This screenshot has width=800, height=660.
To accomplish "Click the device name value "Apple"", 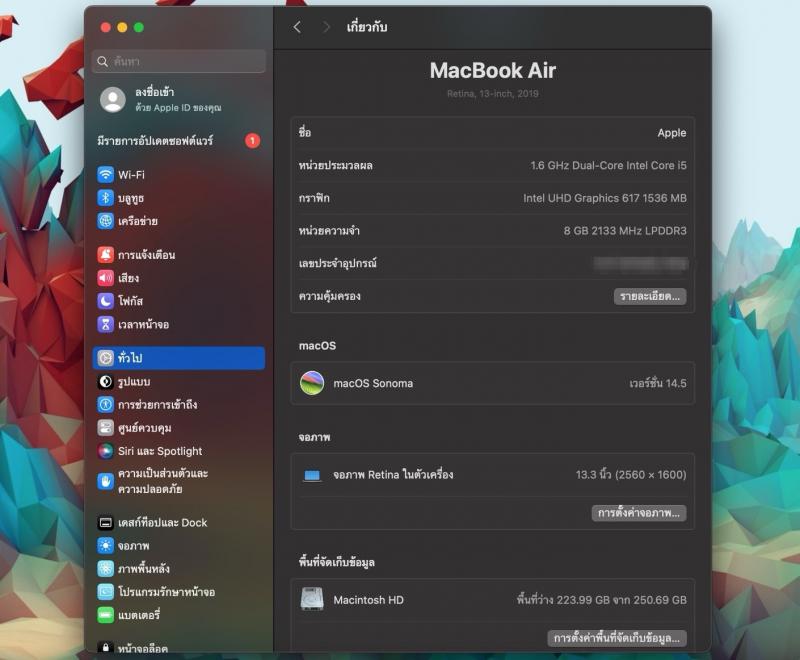I will (671, 133).
